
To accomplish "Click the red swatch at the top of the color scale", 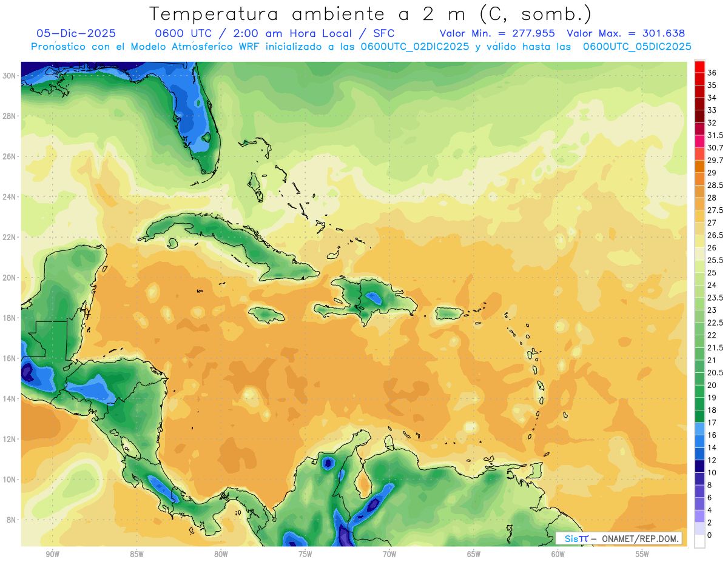I will click(x=699, y=65).
